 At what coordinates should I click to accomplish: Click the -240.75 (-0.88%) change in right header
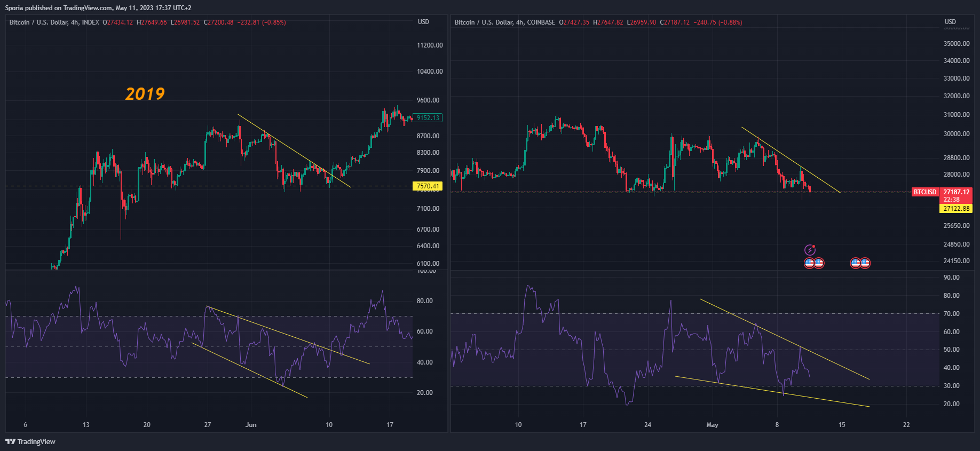(x=718, y=22)
